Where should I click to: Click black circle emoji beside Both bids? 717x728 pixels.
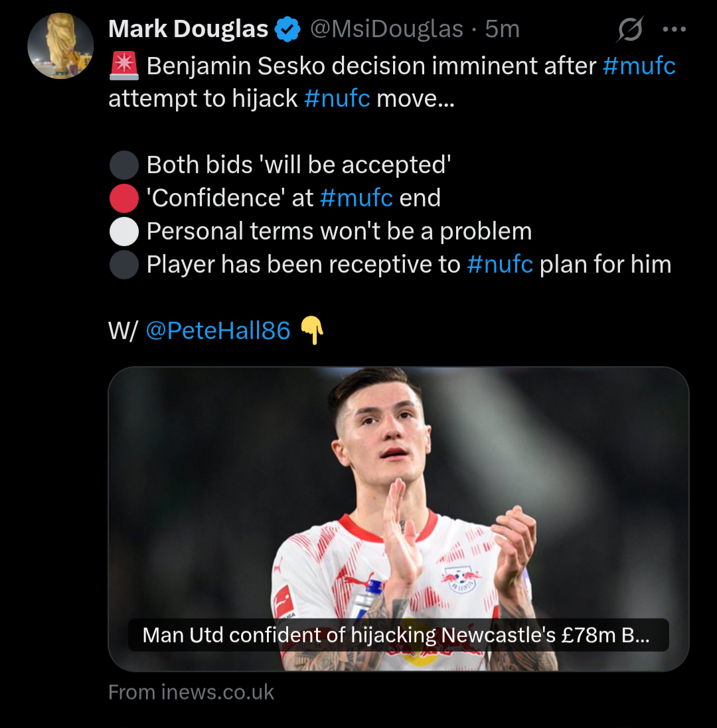click(123, 165)
